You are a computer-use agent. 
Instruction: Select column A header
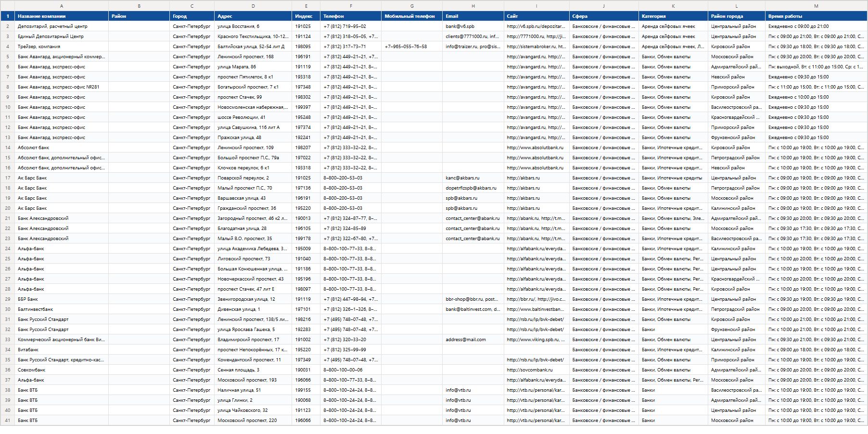tap(62, 6)
